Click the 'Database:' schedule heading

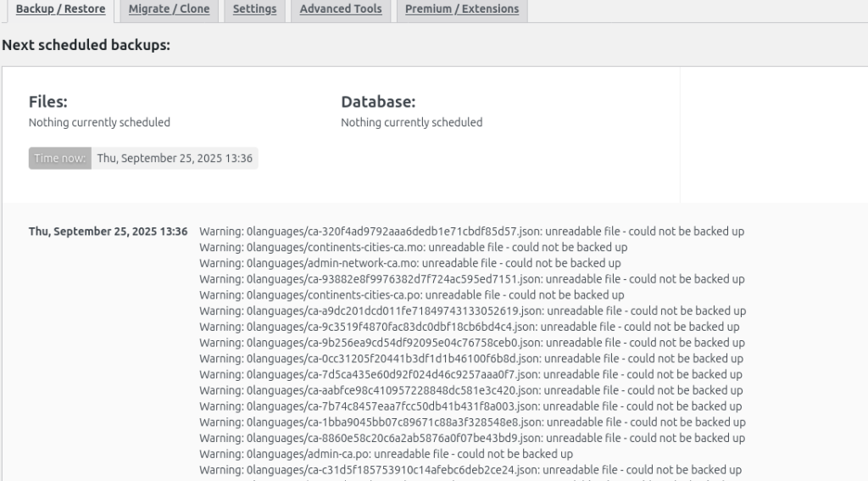tap(378, 102)
